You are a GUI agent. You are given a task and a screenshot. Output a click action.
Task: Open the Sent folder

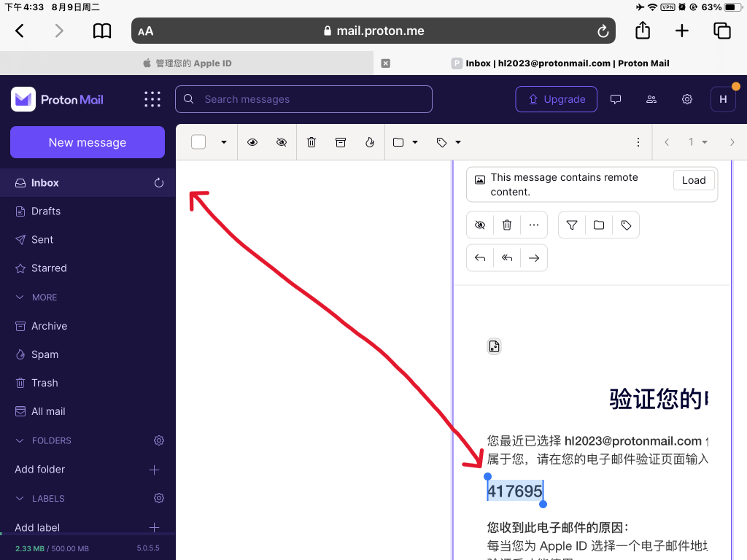pos(88,239)
